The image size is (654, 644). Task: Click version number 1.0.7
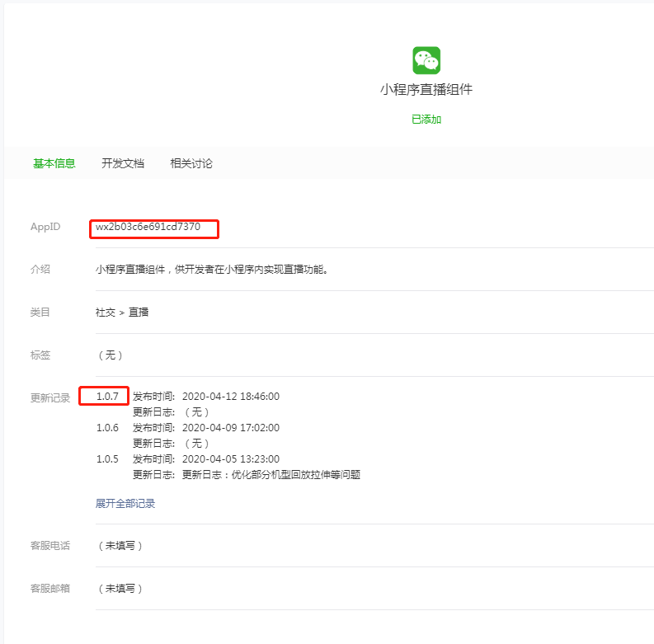tap(107, 397)
